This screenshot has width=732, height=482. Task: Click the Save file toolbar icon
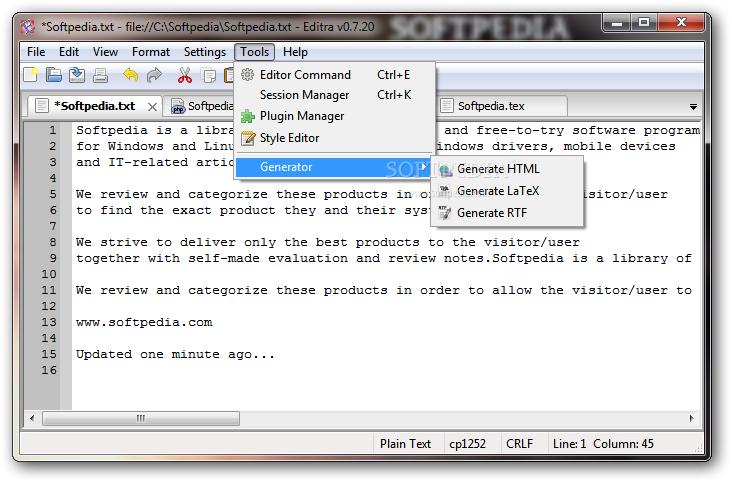pos(77,75)
